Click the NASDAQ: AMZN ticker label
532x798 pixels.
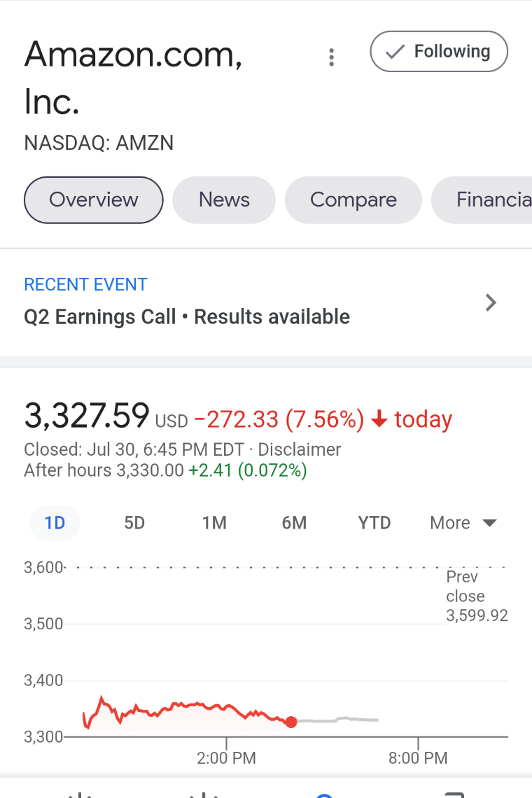pos(99,143)
